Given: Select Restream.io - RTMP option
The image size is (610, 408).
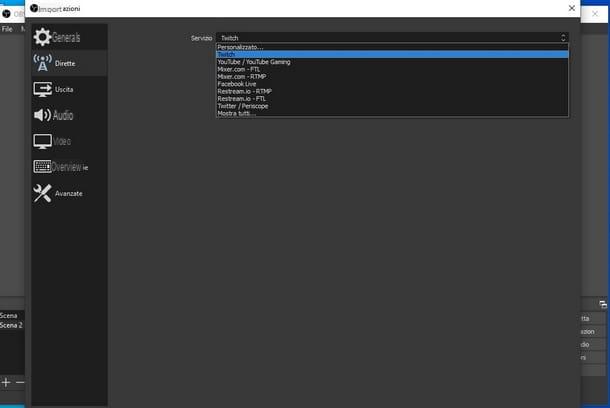Looking at the screenshot, I should [392, 91].
